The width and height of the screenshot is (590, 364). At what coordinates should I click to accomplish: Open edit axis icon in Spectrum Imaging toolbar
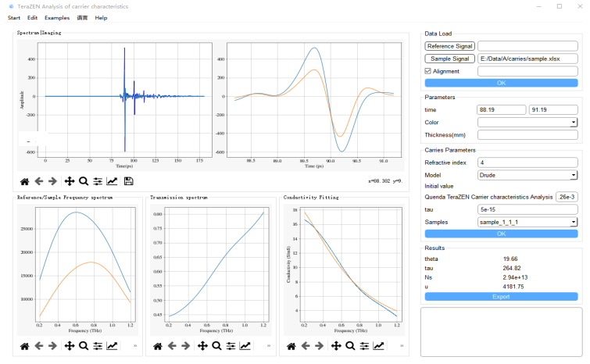(x=113, y=181)
